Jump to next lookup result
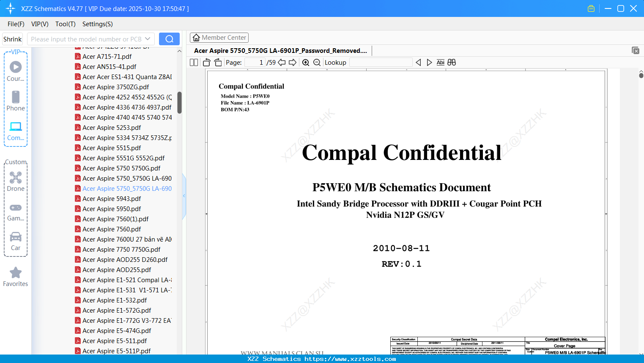644x363 pixels. point(429,63)
